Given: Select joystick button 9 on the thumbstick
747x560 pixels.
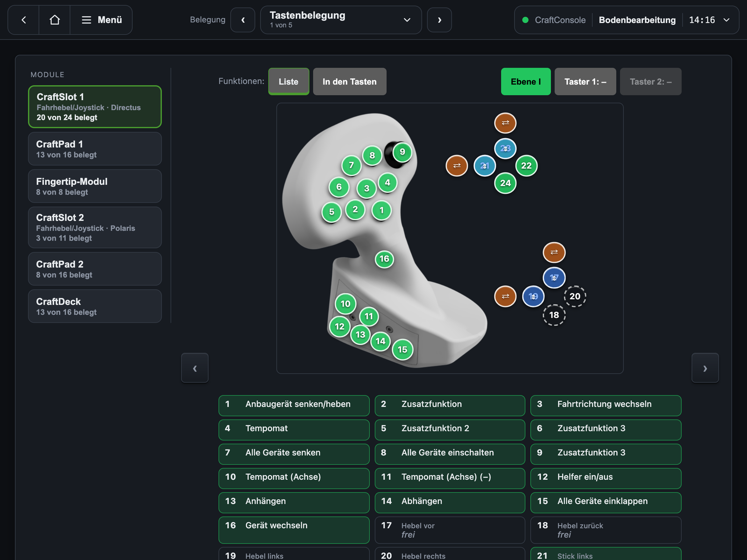Looking at the screenshot, I should (402, 152).
